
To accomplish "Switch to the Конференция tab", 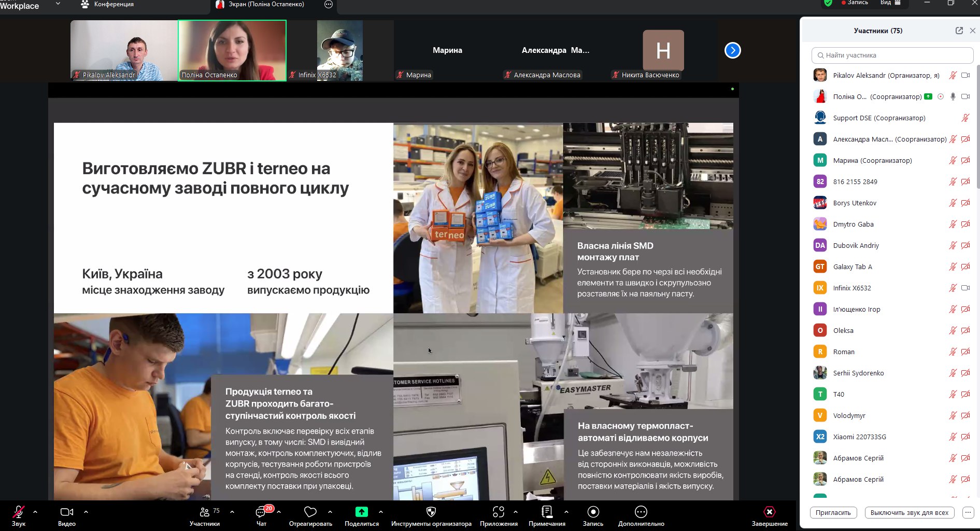I will point(108,4).
